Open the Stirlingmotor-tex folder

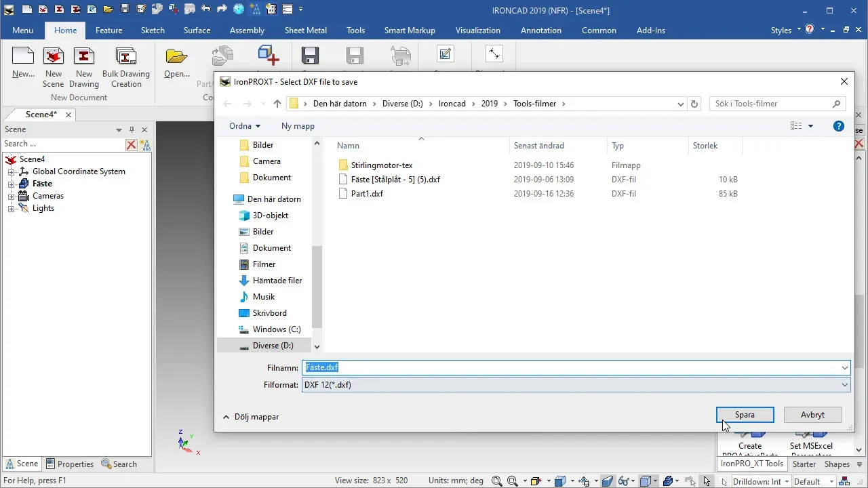coord(382,165)
